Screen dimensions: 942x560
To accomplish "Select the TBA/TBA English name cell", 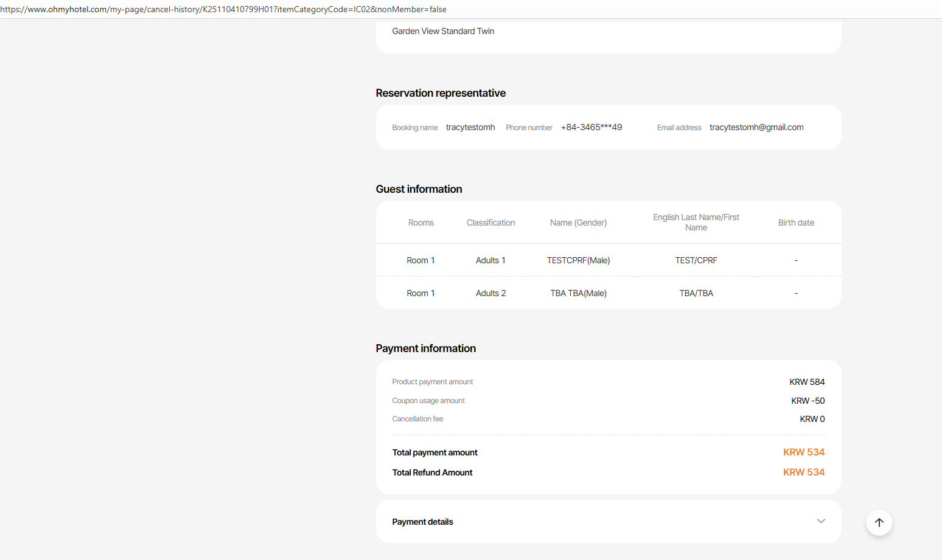I will (x=696, y=293).
